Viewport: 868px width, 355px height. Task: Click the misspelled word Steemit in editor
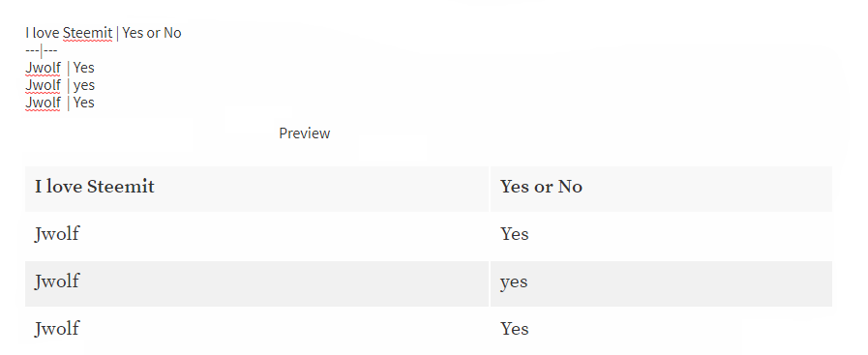click(x=87, y=33)
